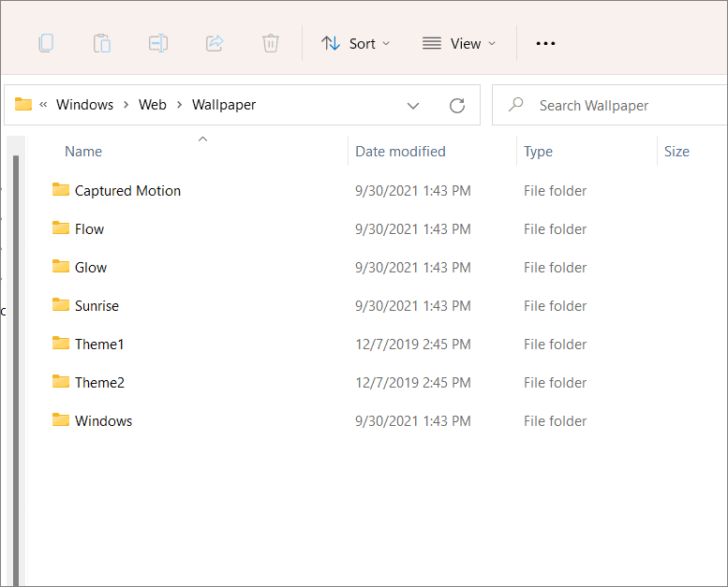The image size is (728, 587).
Task: Go to Web in the breadcrumb
Action: pyautogui.click(x=153, y=105)
